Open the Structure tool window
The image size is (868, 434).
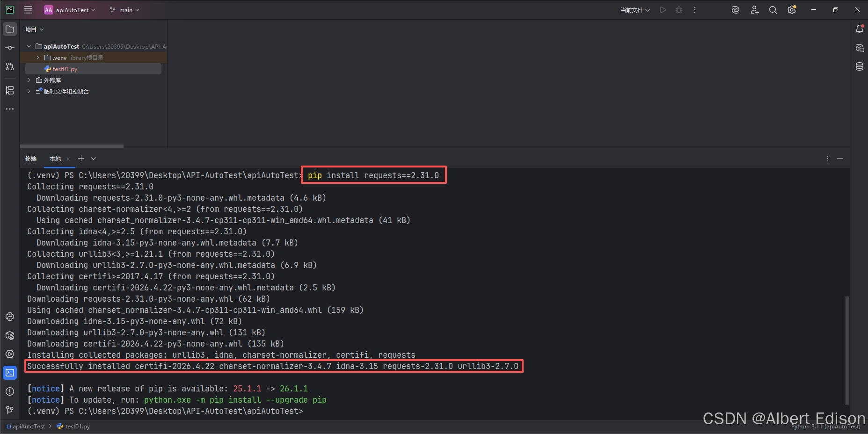click(10, 90)
